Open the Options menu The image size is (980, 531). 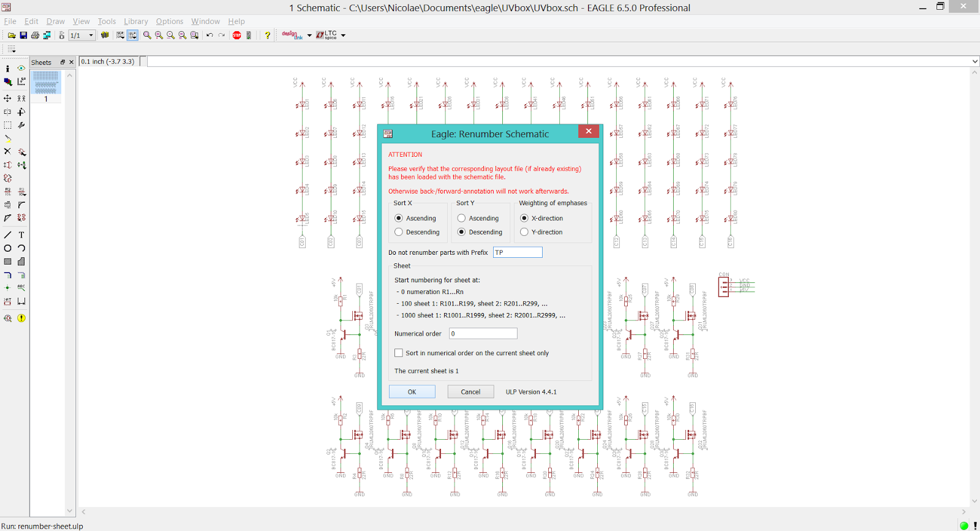coord(170,21)
